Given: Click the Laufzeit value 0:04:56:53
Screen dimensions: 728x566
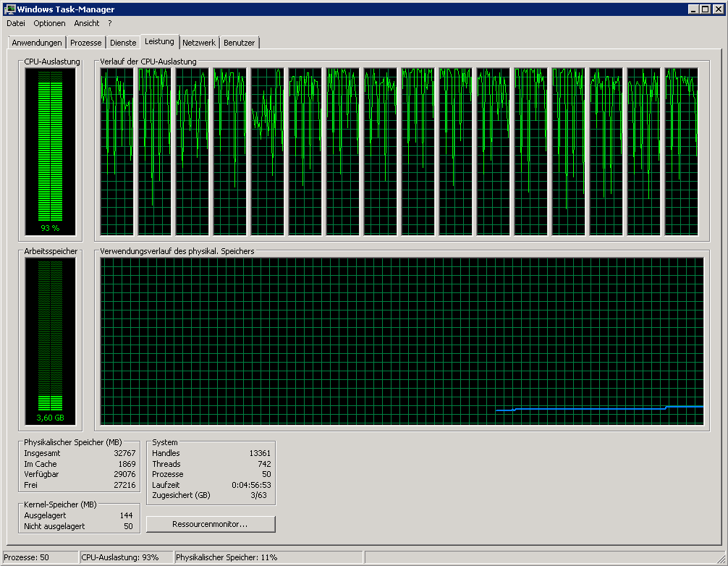Looking at the screenshot, I should (251, 485).
